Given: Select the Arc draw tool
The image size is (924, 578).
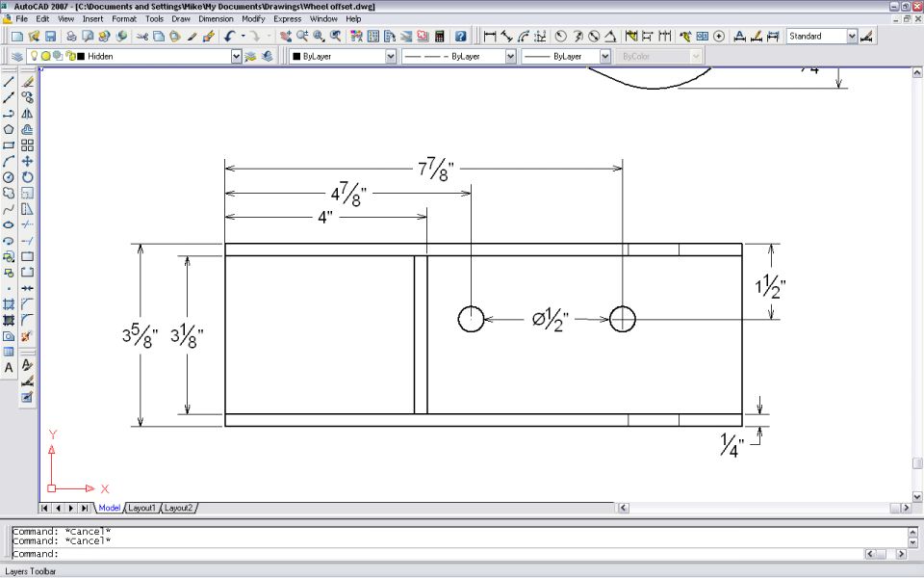Looking at the screenshot, I should coord(9,161).
